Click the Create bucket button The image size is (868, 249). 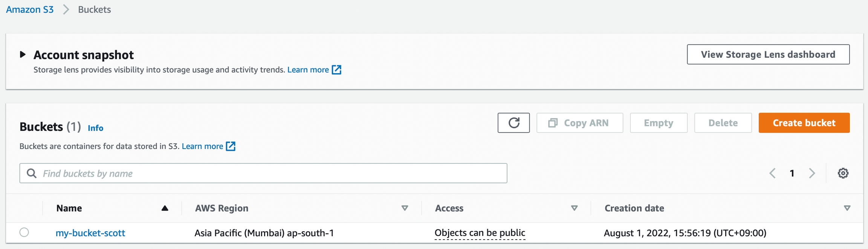pyautogui.click(x=804, y=123)
